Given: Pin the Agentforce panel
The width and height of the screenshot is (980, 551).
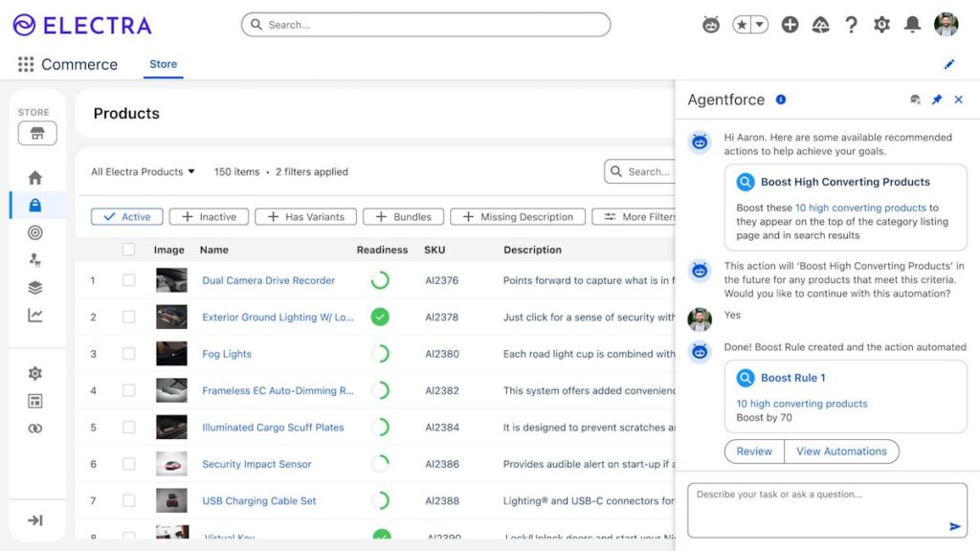Looking at the screenshot, I should 937,99.
